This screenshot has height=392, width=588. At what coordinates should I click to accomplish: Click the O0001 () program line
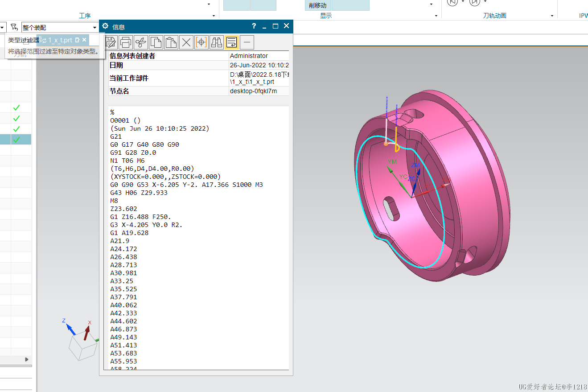click(x=125, y=120)
